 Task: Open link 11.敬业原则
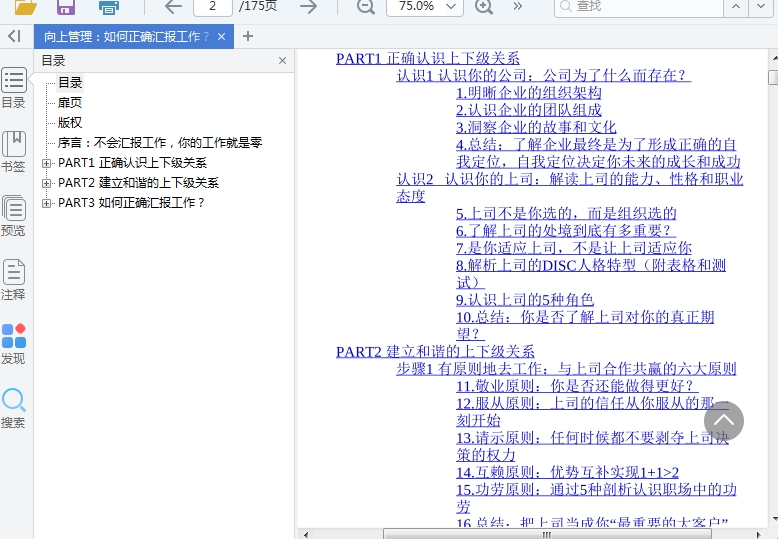(577, 386)
